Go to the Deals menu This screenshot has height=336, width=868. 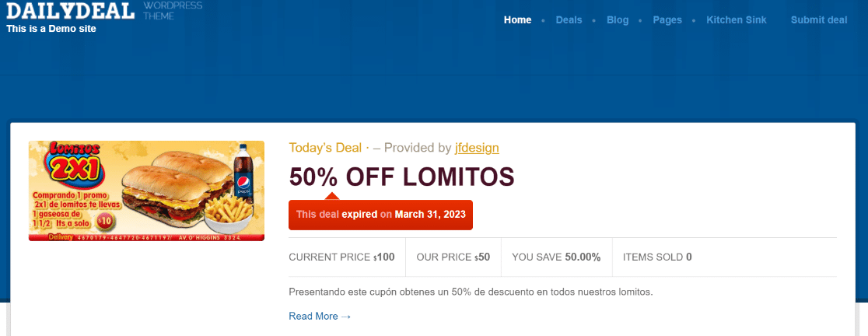[x=569, y=20]
